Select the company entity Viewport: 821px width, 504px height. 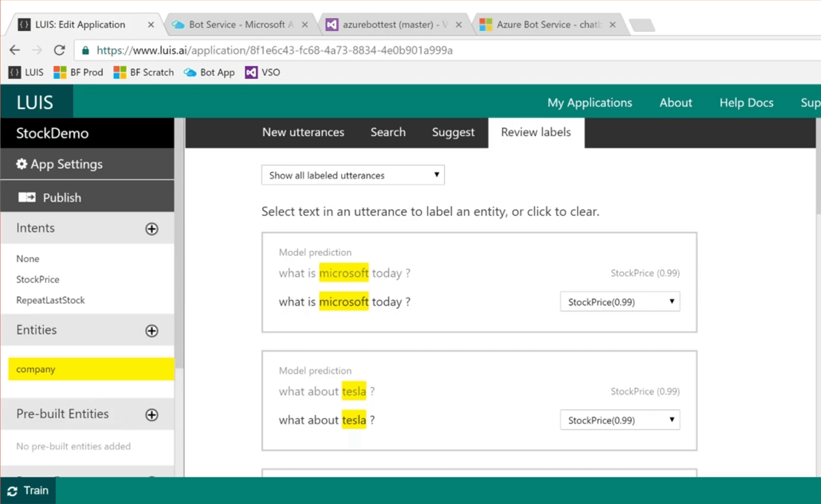pyautogui.click(x=36, y=369)
